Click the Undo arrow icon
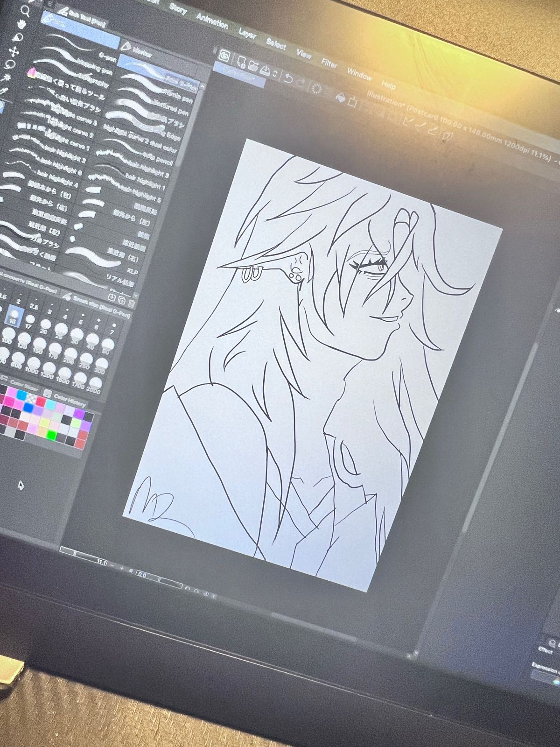The height and width of the screenshot is (747, 560). (x=288, y=78)
